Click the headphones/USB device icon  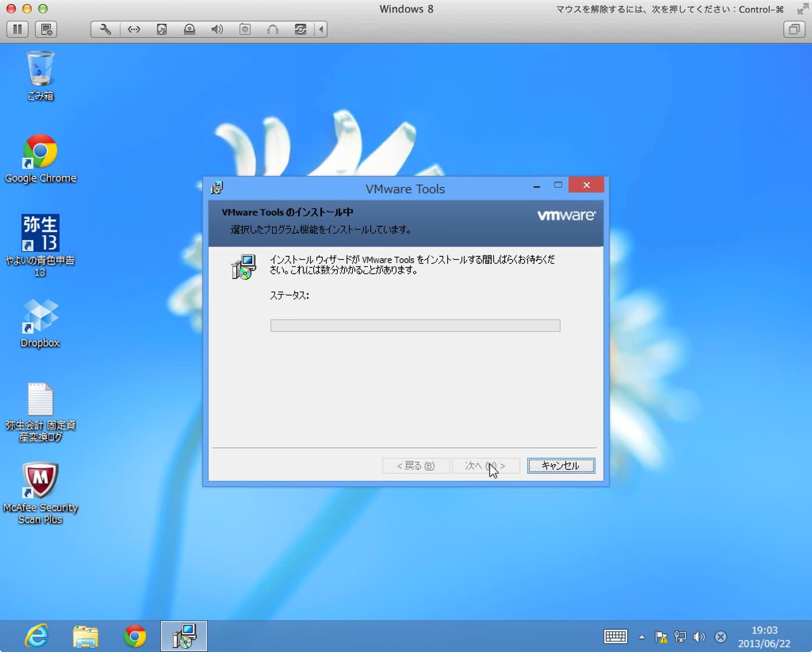coord(273,29)
